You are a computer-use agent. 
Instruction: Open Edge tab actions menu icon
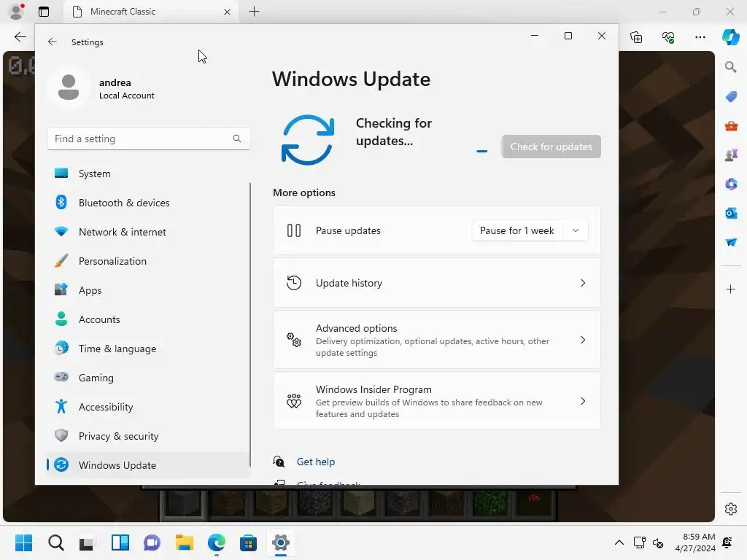(x=44, y=12)
